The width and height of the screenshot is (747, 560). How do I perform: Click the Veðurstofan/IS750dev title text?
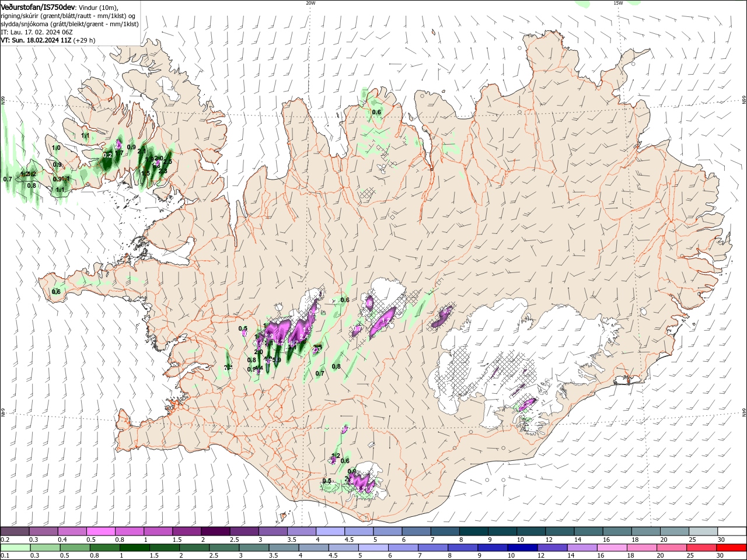pyautogui.click(x=38, y=7)
